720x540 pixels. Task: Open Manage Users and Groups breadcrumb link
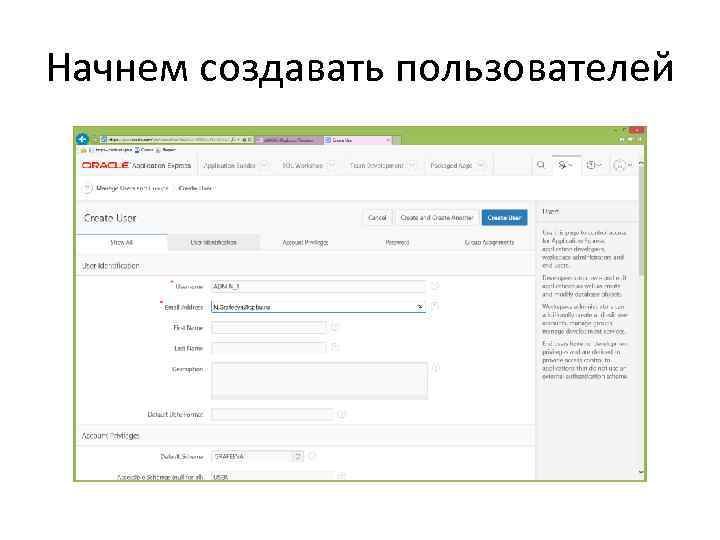pyautogui.click(x=132, y=188)
